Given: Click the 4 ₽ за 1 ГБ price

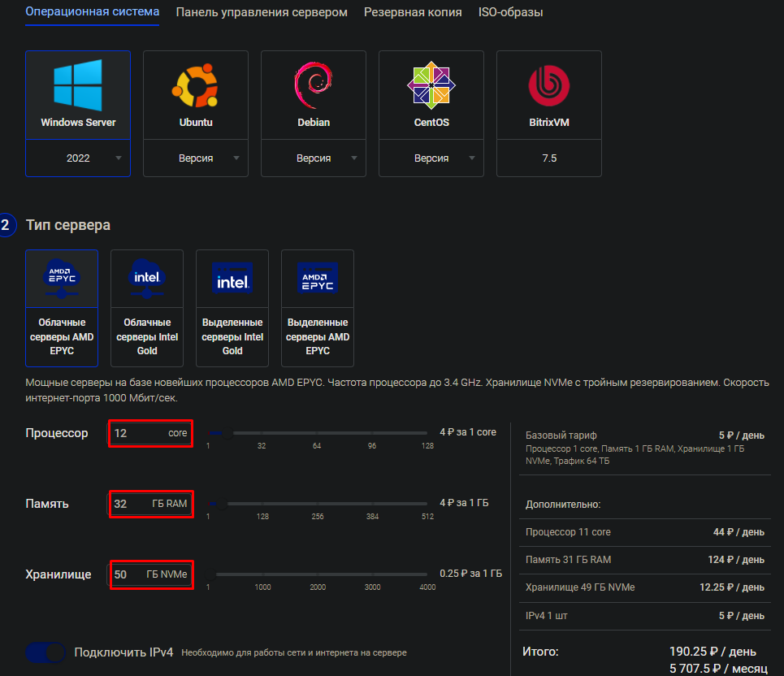Looking at the screenshot, I should pyautogui.click(x=464, y=502).
